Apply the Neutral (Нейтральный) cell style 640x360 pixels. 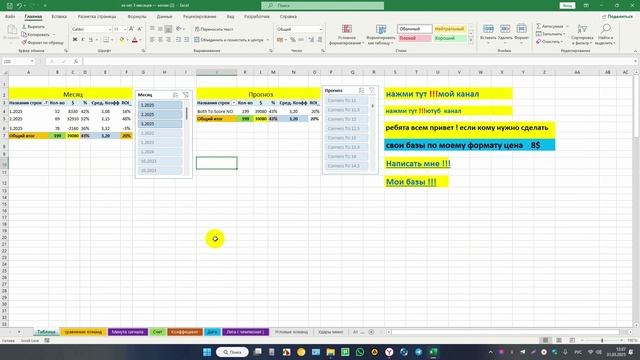tap(449, 29)
